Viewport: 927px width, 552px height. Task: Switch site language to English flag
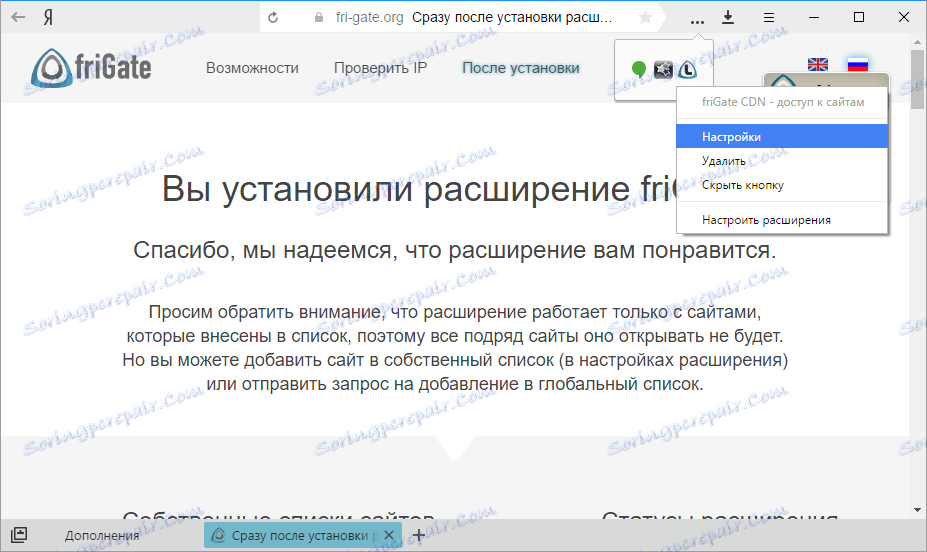point(818,64)
